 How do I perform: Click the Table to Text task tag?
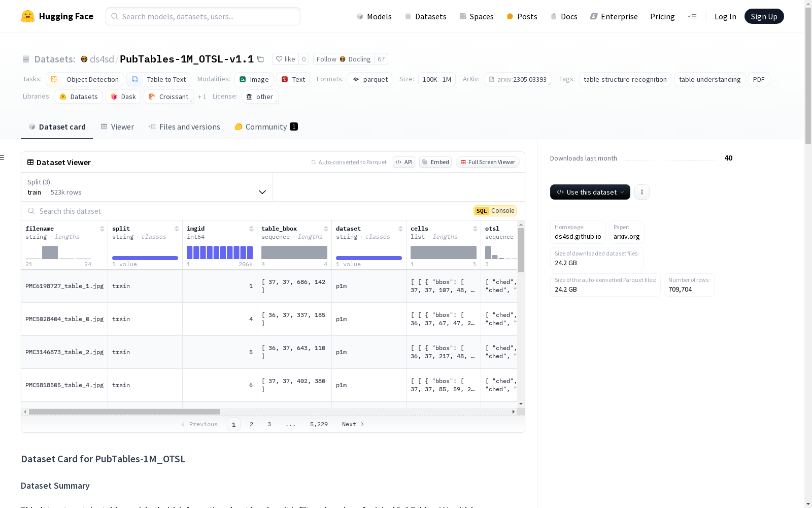point(158,79)
